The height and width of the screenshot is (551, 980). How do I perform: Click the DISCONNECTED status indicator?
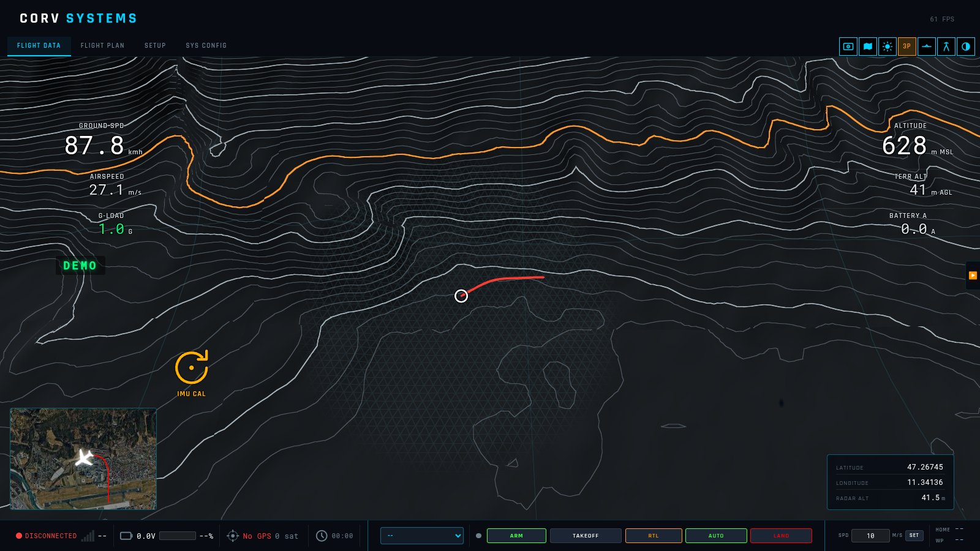(x=47, y=536)
